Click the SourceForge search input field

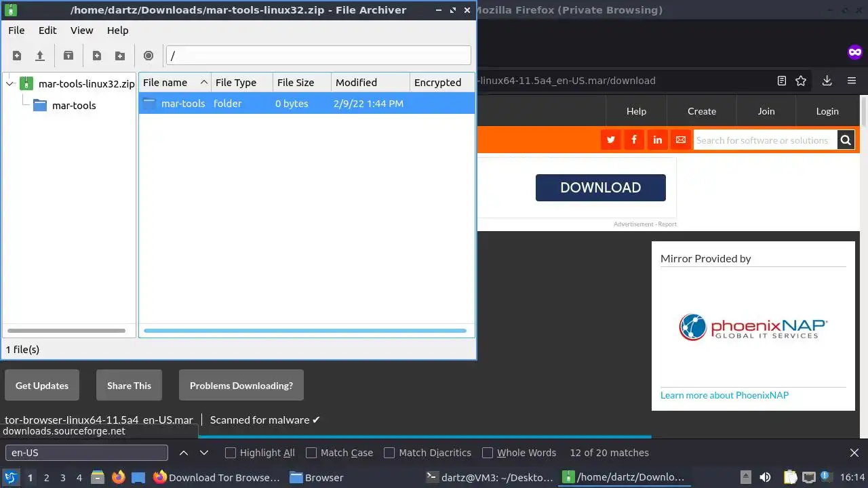pos(765,140)
